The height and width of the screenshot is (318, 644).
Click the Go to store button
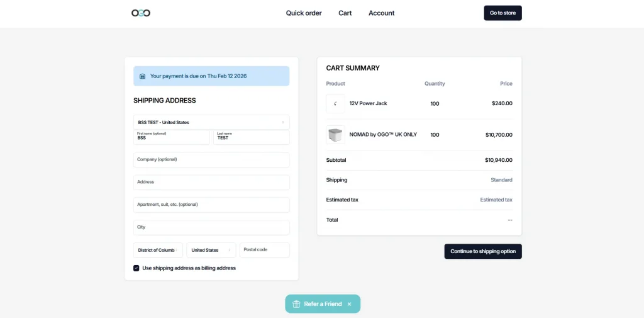pos(502,13)
